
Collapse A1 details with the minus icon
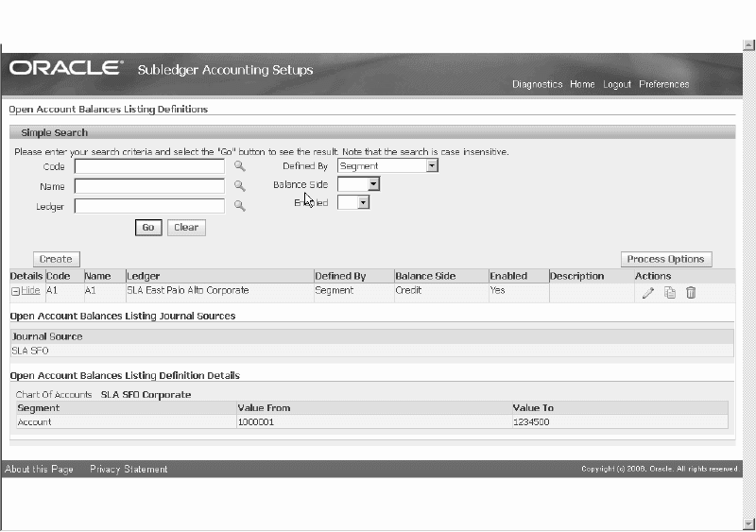point(15,291)
